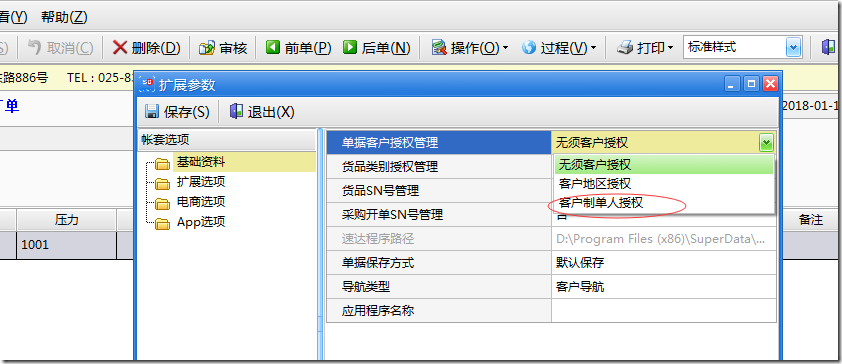Click the 取消(C) toolbar button
This screenshot has height=364, width=842.
[60, 48]
